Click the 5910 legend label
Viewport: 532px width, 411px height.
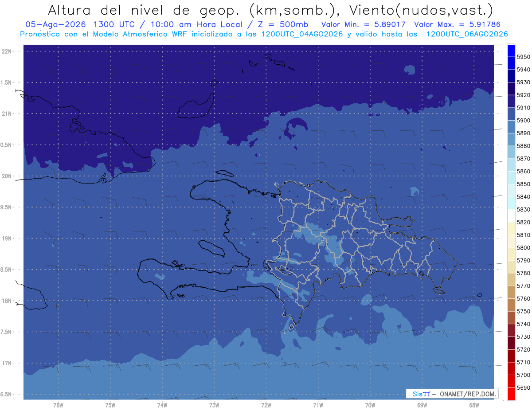tap(524, 108)
